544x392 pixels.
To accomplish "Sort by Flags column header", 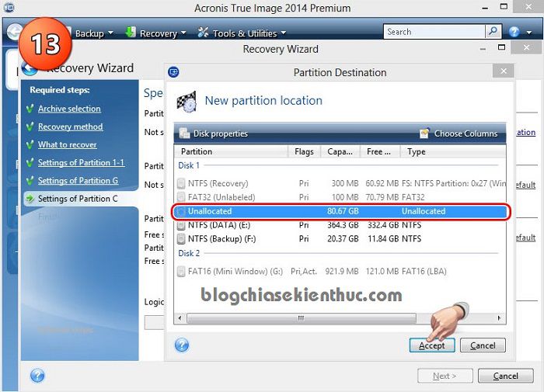I will (304, 151).
